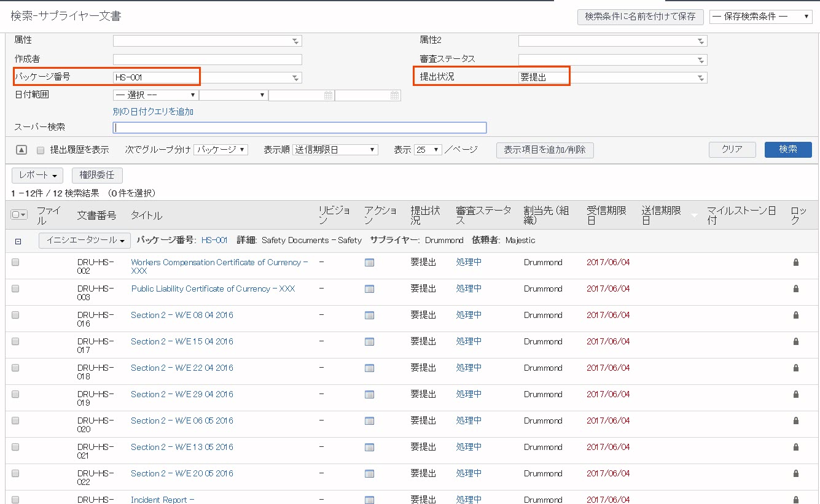
Task: Click lock icon in DRU-HS-019 row
Action: click(x=796, y=394)
